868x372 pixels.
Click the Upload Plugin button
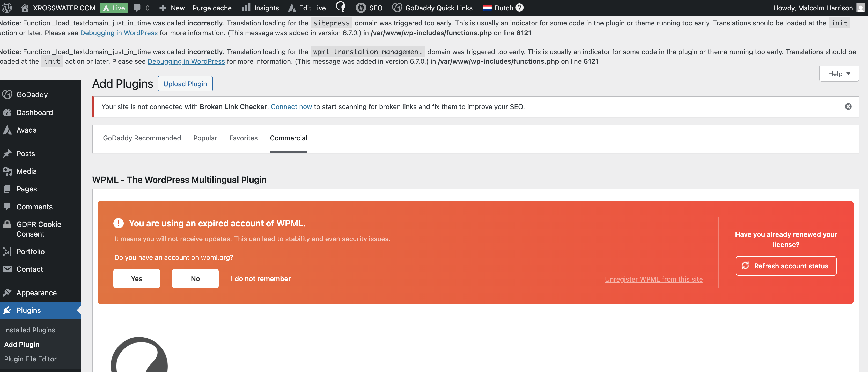pos(185,84)
